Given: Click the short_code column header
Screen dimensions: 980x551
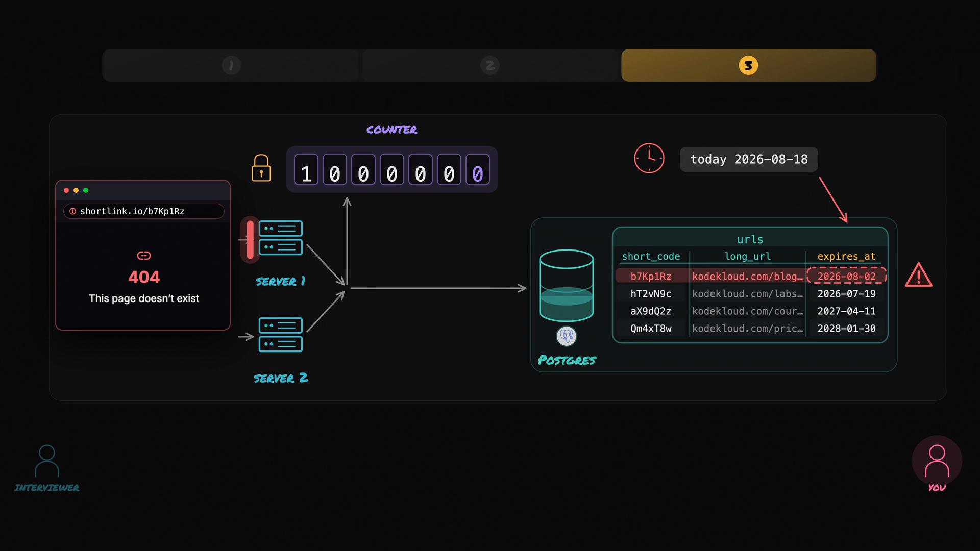Looking at the screenshot, I should tap(651, 256).
